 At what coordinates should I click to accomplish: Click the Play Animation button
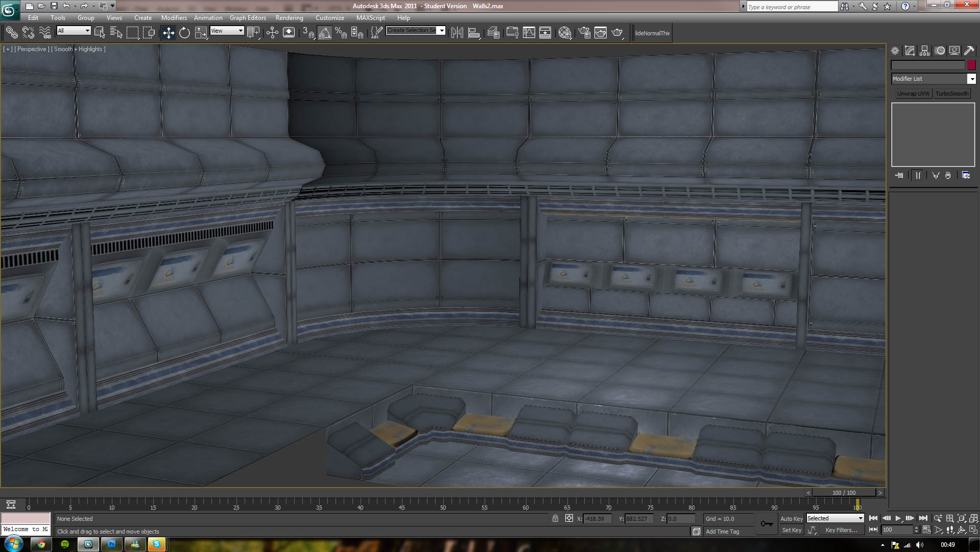[x=898, y=518]
